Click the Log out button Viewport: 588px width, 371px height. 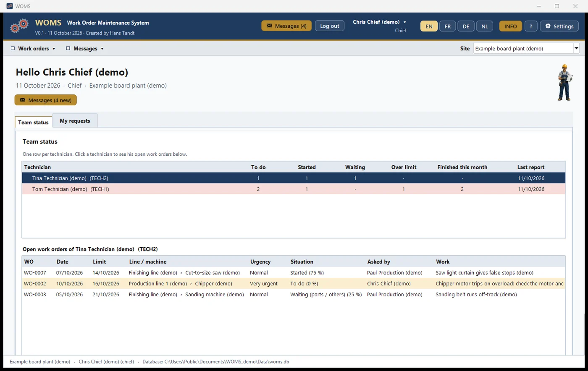coord(330,26)
